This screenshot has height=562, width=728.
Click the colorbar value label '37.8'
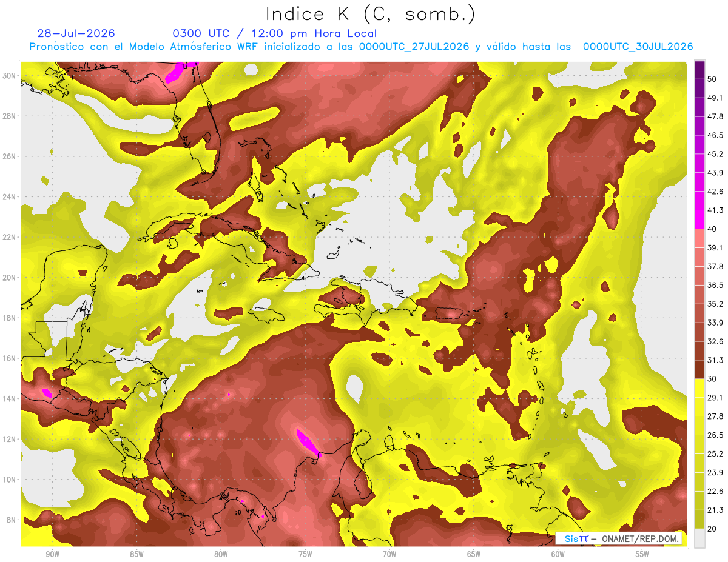pyautogui.click(x=716, y=266)
